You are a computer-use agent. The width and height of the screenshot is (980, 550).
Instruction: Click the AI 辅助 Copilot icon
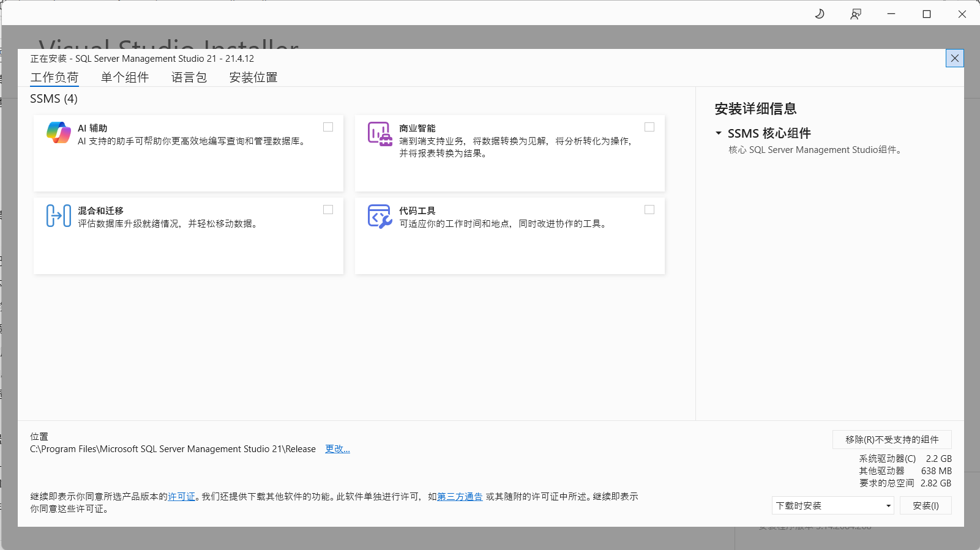coord(59,133)
